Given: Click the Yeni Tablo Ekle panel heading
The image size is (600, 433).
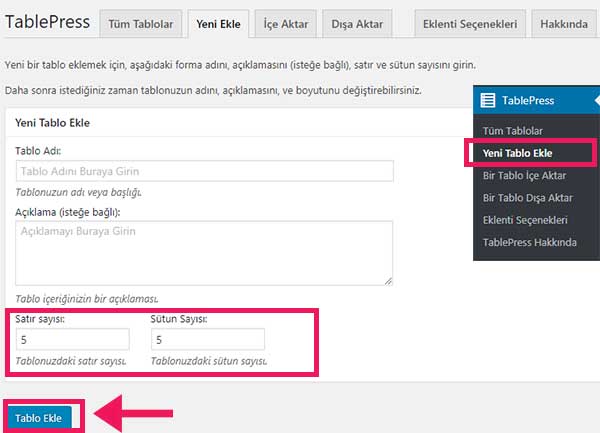Looking at the screenshot, I should (x=52, y=123).
